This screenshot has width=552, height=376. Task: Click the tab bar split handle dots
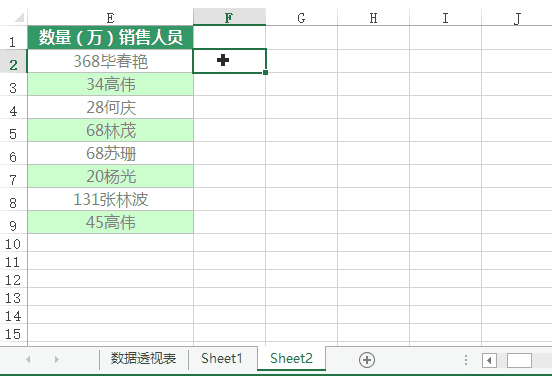[x=466, y=360]
